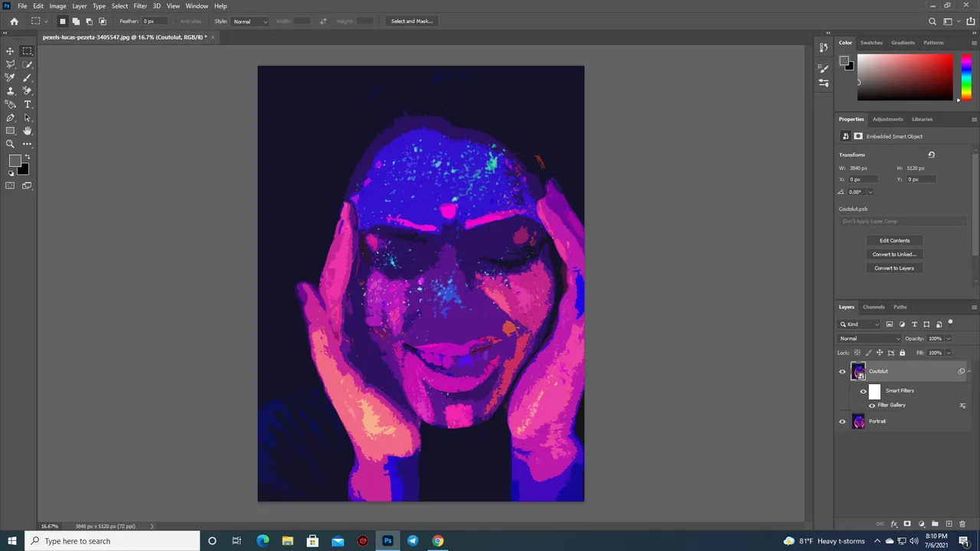
Task: Select the Paint Bucket tool
Action: click(x=10, y=104)
